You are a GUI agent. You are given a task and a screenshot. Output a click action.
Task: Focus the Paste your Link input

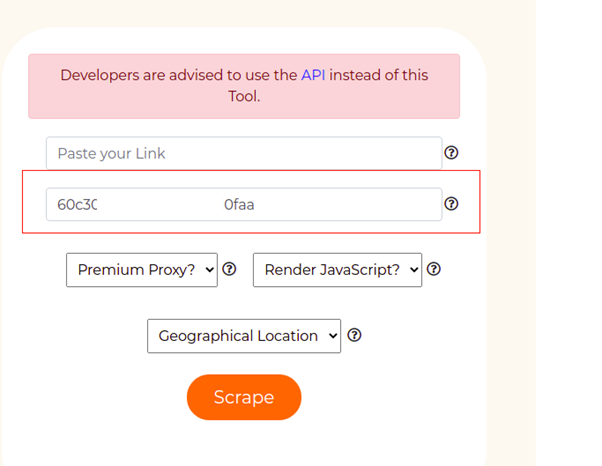tap(244, 153)
